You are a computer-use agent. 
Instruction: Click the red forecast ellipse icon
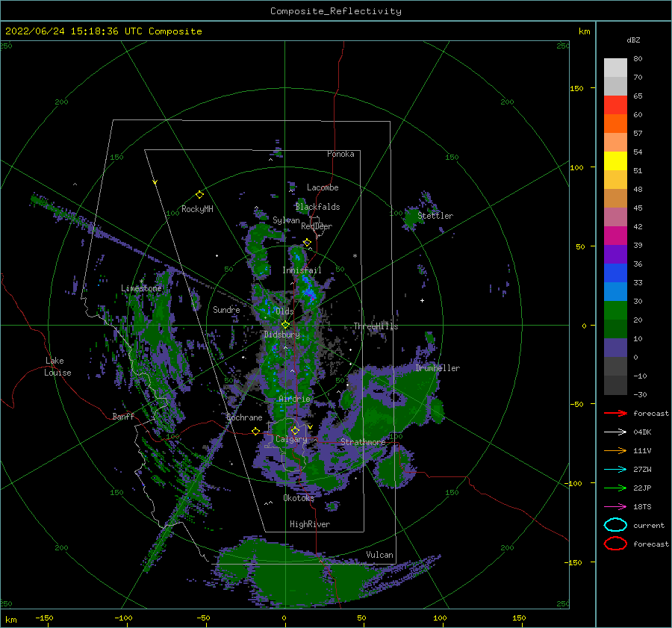(x=615, y=544)
